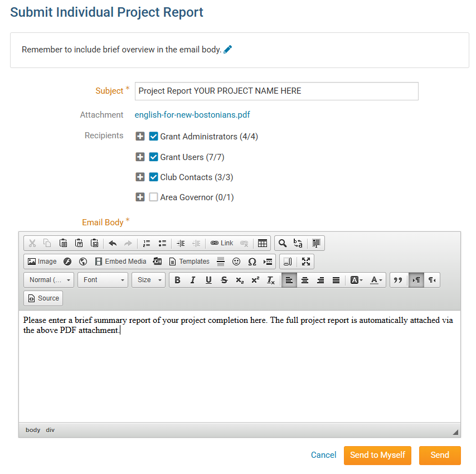Screen dimensions: 476x474
Task: Open the Smiley emoji inserter
Action: tap(236, 262)
